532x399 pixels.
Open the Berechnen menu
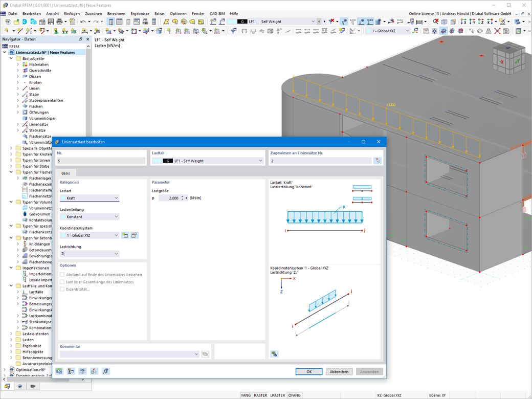pyautogui.click(x=116, y=14)
